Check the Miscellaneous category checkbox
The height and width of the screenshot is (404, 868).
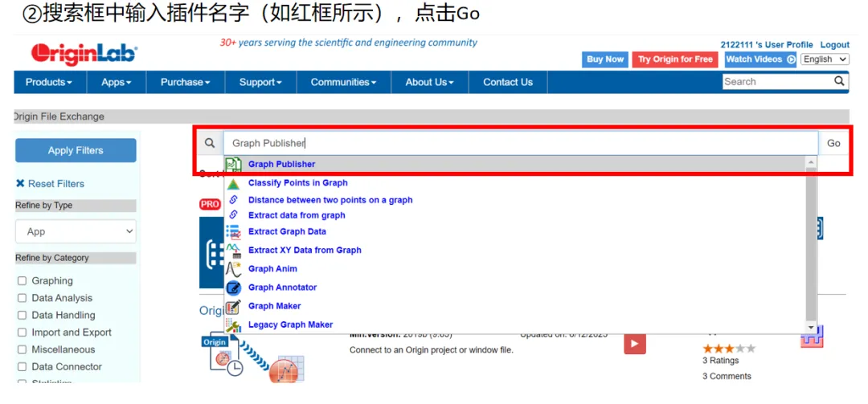(23, 349)
